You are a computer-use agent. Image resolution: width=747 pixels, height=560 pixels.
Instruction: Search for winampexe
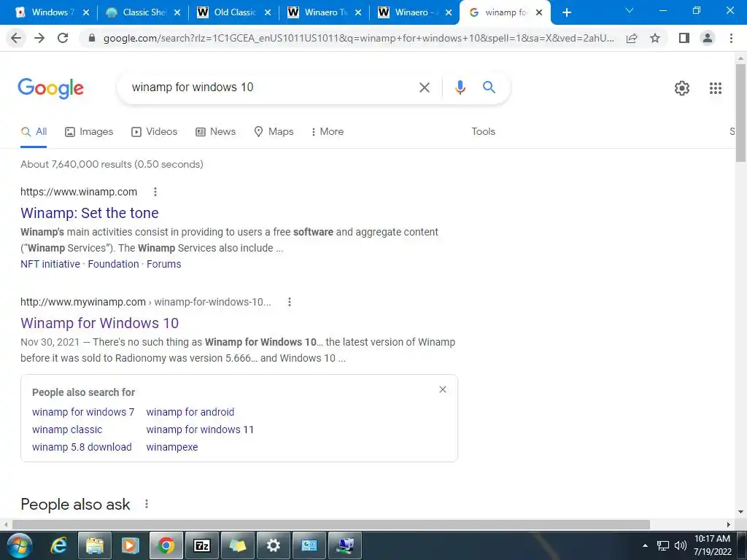point(172,447)
